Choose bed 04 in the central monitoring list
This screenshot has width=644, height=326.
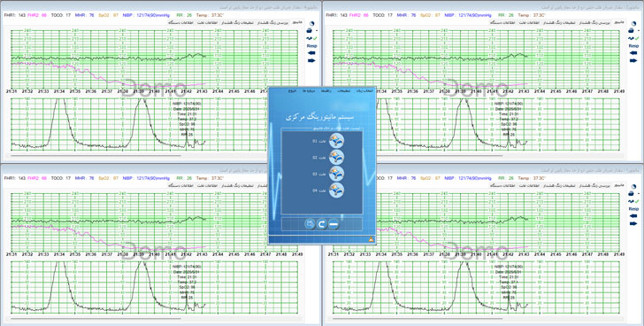336,190
